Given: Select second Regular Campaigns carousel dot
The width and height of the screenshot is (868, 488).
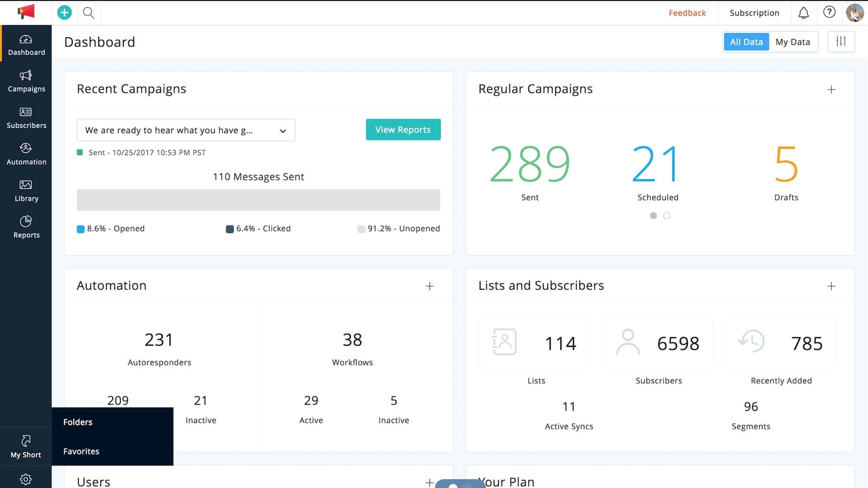Looking at the screenshot, I should pos(667,216).
